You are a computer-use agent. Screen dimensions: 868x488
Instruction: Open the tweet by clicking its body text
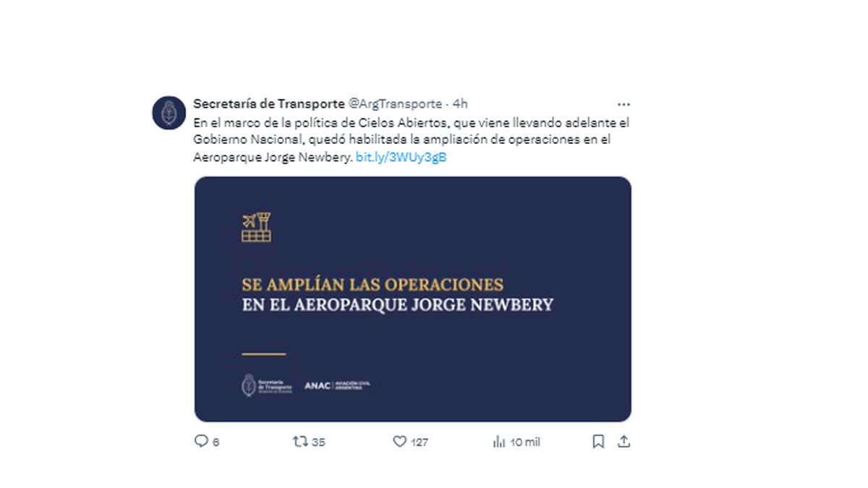[412, 140]
